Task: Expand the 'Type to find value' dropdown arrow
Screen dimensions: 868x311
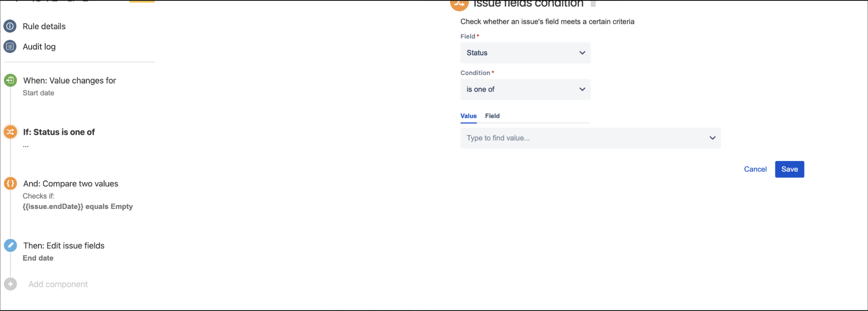Action: 712,138
